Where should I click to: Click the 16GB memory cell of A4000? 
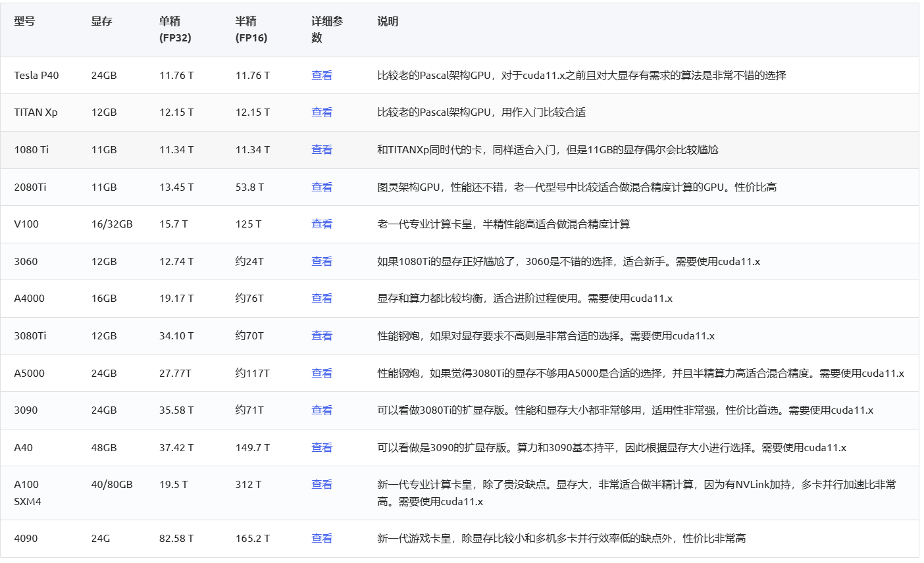tap(104, 299)
